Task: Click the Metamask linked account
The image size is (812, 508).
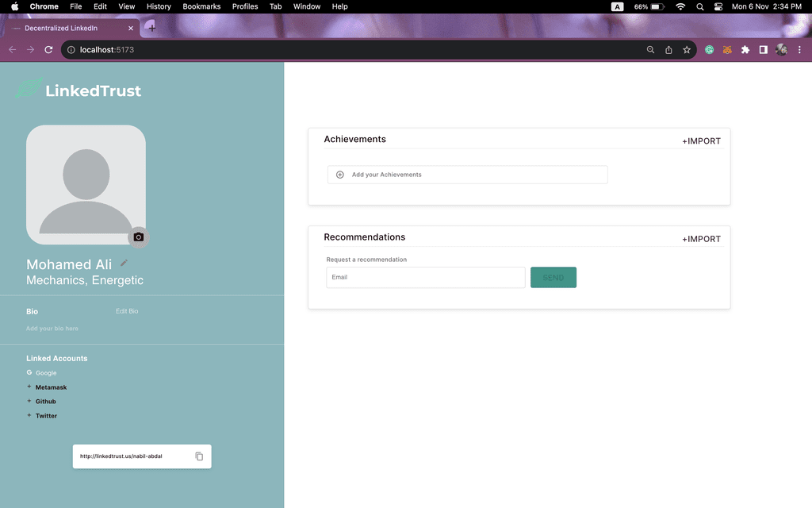Action: pyautogui.click(x=51, y=387)
